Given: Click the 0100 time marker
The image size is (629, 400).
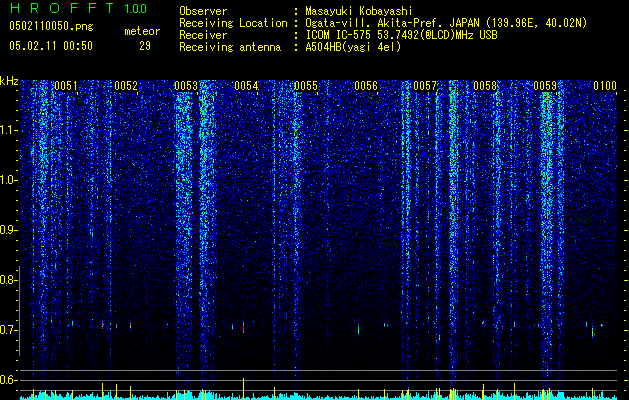Looking at the screenshot, I should [x=605, y=86].
